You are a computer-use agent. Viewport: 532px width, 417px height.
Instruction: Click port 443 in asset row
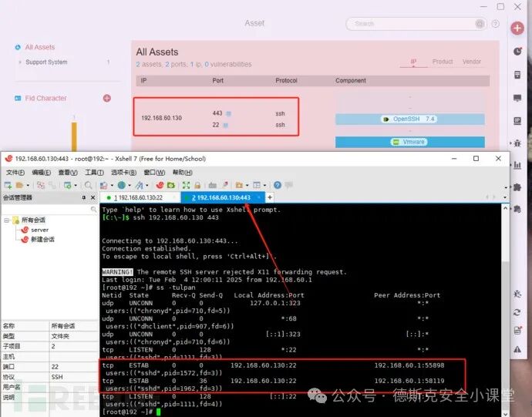pos(217,113)
